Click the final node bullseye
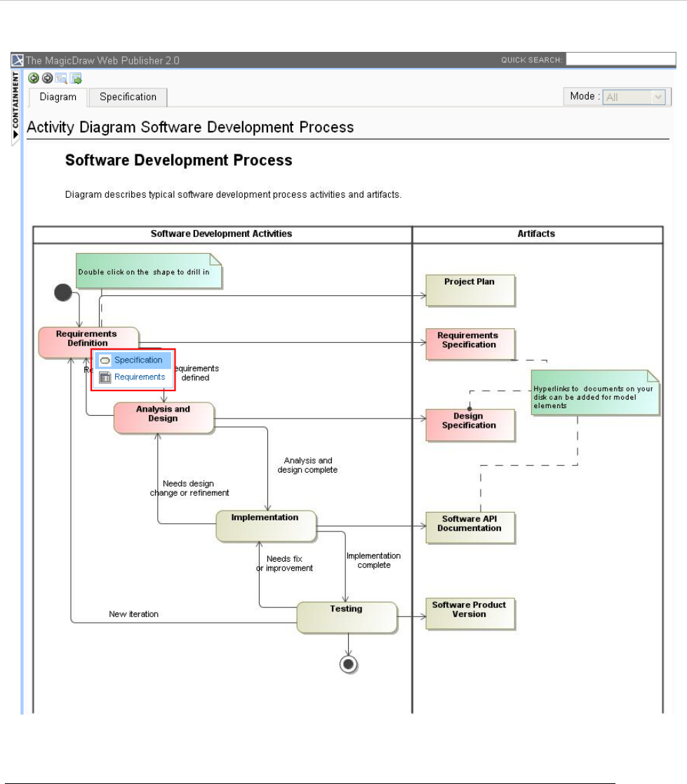The image size is (687, 784). pos(348,665)
